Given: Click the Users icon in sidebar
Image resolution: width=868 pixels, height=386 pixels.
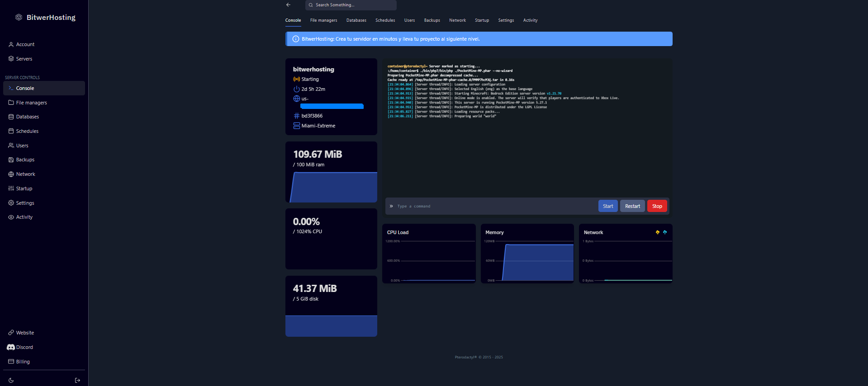Looking at the screenshot, I should [11, 146].
